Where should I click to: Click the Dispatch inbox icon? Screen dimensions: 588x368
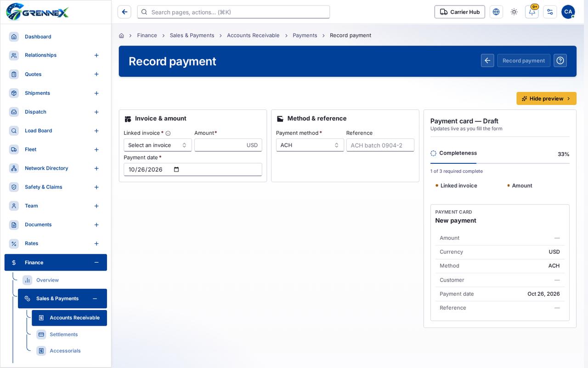[x=14, y=112]
